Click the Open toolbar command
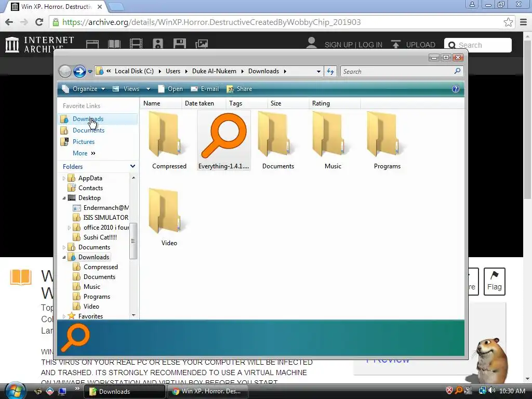Screen dimensions: 532x399 click(x=170, y=89)
